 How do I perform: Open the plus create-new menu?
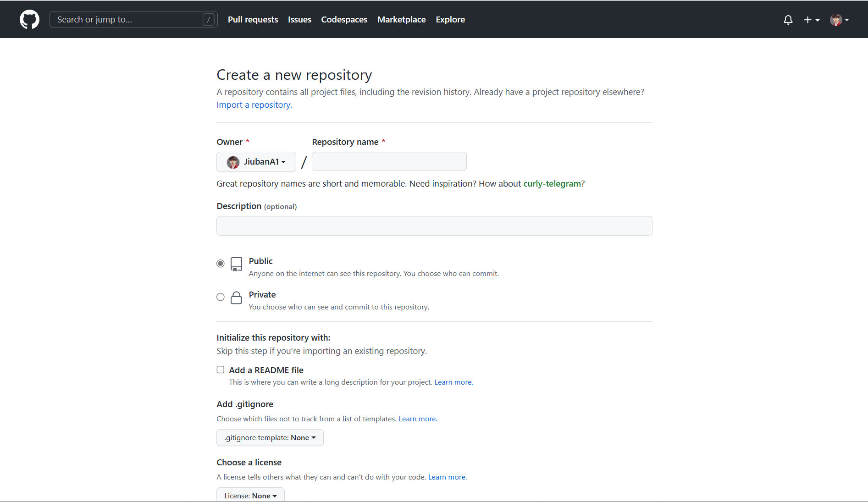pyautogui.click(x=812, y=20)
